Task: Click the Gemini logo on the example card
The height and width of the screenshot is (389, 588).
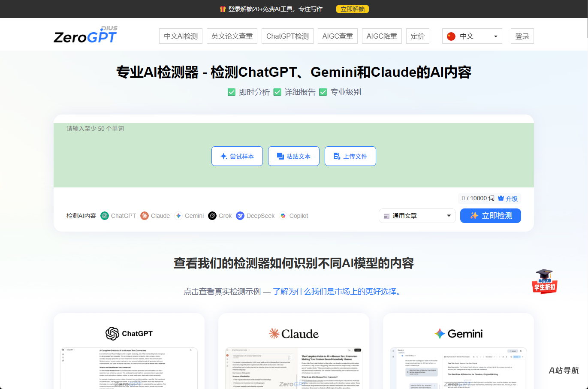Action: [458, 334]
